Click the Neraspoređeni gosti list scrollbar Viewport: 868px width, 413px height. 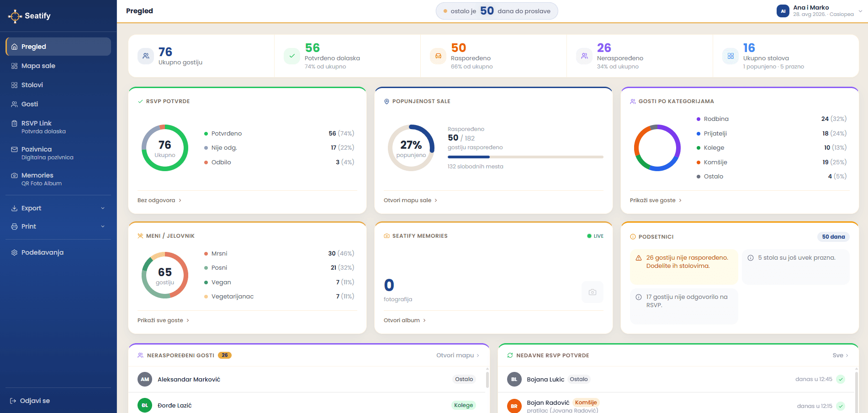pos(487,380)
